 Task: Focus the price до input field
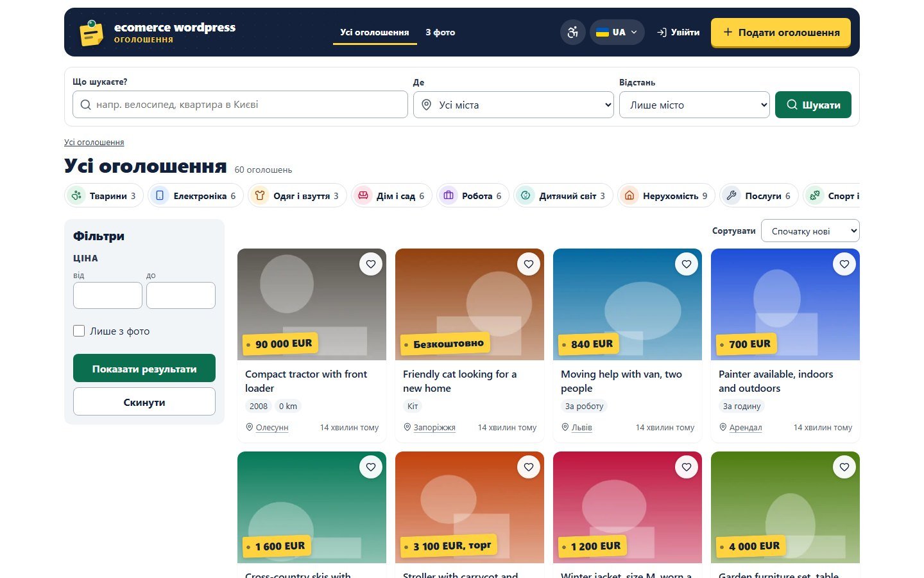(181, 295)
